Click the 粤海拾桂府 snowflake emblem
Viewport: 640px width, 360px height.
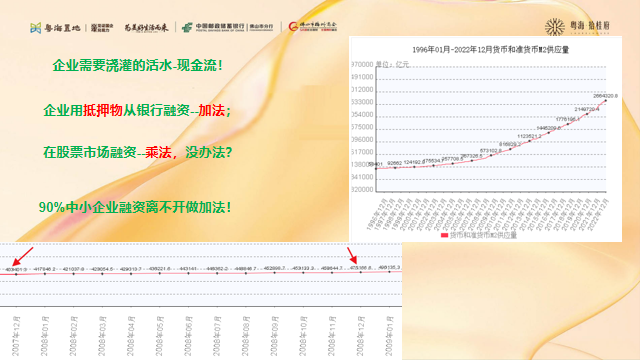point(555,27)
